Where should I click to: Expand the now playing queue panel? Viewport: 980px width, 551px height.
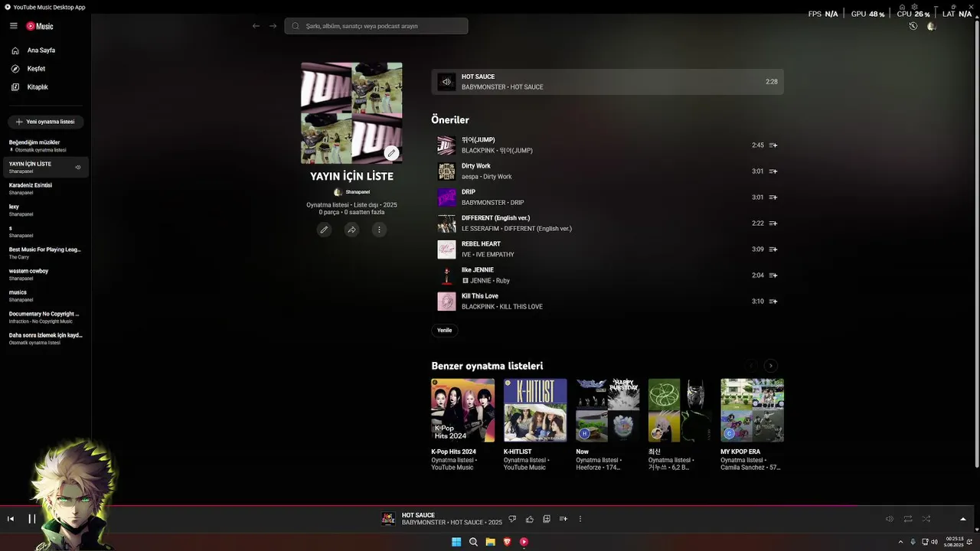962,519
